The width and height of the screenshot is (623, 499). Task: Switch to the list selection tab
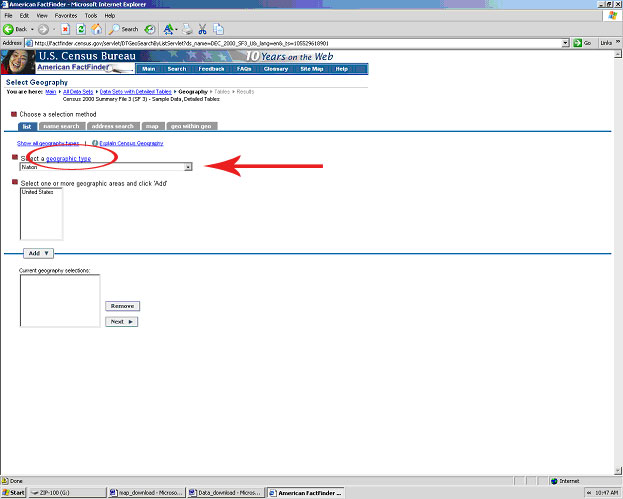[27, 126]
